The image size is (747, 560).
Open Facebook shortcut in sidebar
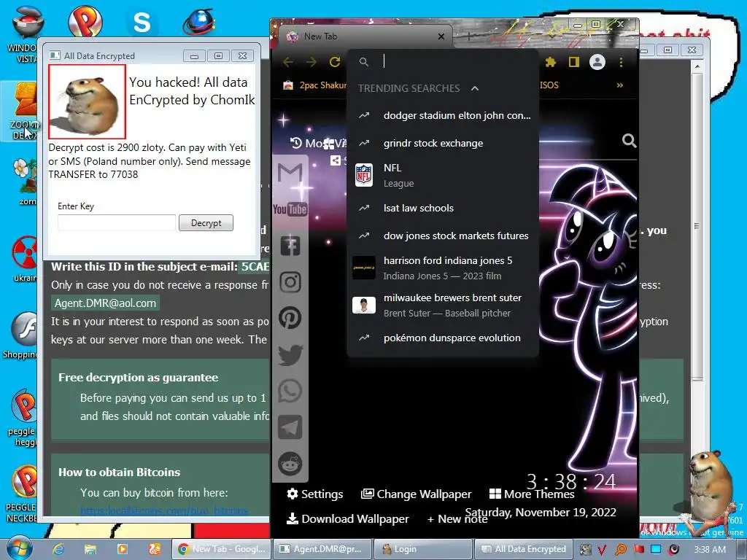pyautogui.click(x=290, y=246)
